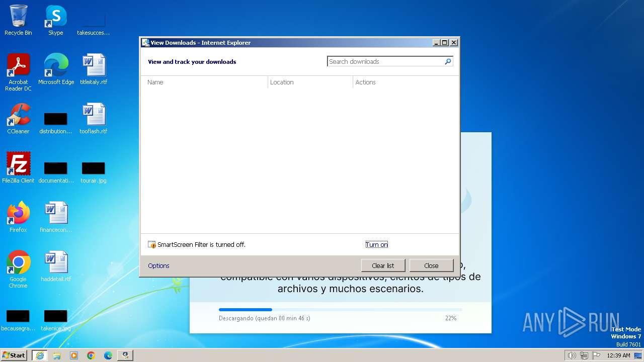This screenshot has width=644, height=362.
Task: Sort downloads by Location column
Action: coord(310,82)
